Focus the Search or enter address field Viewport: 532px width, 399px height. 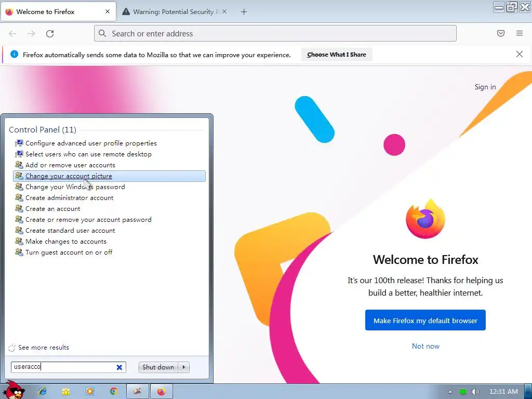click(275, 33)
